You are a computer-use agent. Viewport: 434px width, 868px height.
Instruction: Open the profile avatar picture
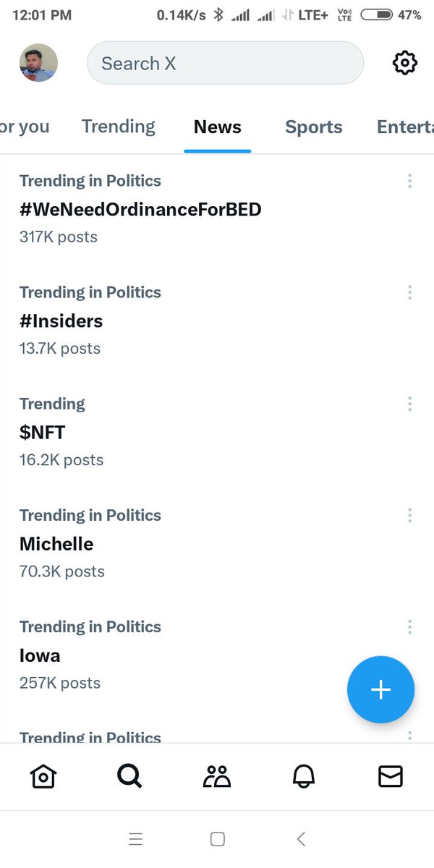pos(38,63)
